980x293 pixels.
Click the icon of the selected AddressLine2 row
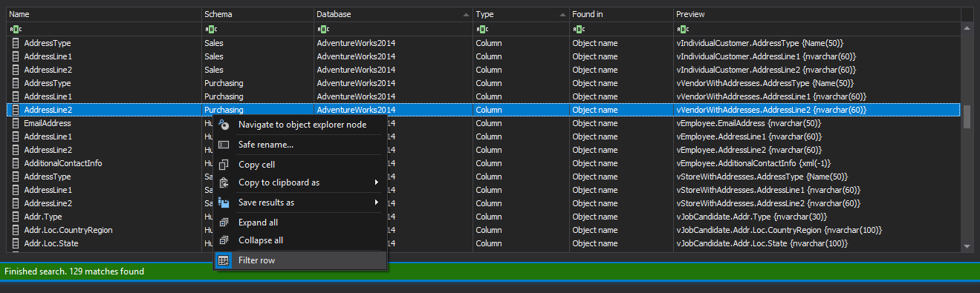(x=15, y=110)
